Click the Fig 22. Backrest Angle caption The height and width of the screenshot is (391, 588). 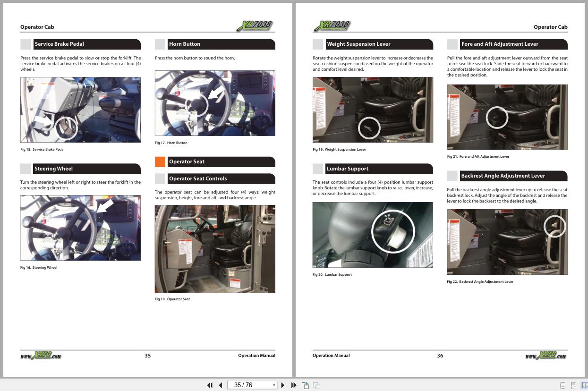click(x=480, y=281)
